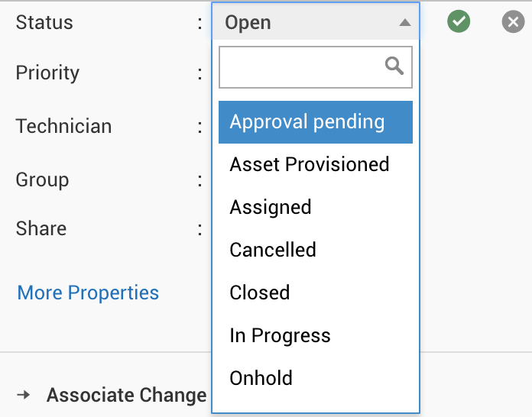Click the Status dropdown's triangle arrow
The height and width of the screenshot is (417, 532).
404,23
